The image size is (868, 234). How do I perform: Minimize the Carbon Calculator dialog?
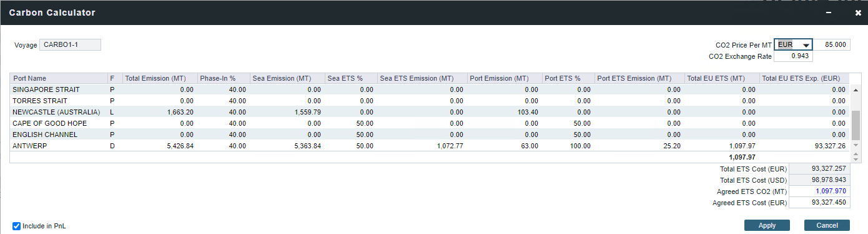(x=829, y=13)
